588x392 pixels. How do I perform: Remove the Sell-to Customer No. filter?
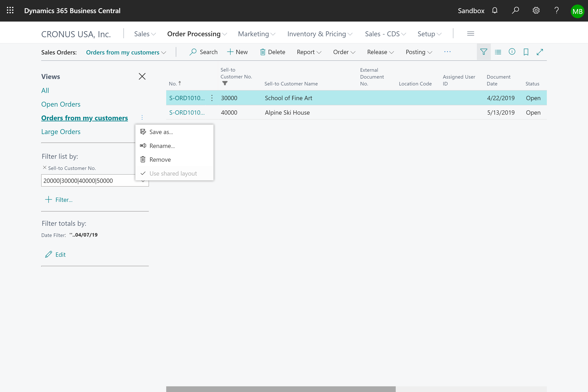(44, 168)
